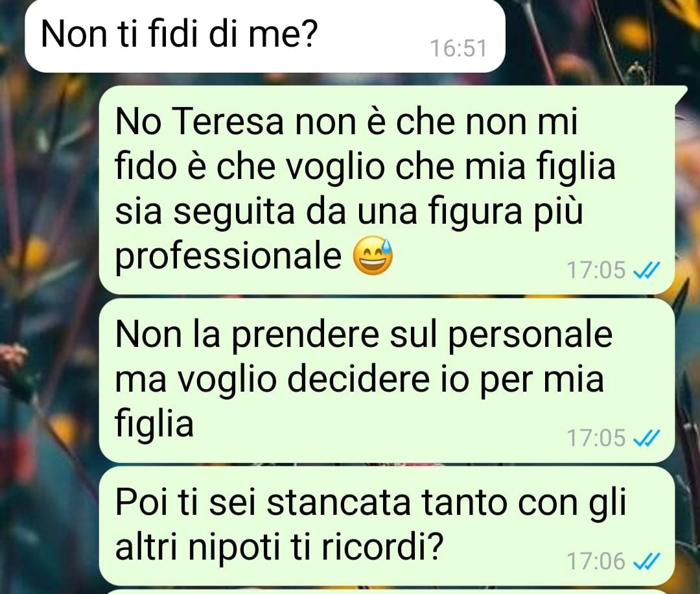Select the 'No Teresa non è che' message
The image size is (700, 594).
click(386, 190)
